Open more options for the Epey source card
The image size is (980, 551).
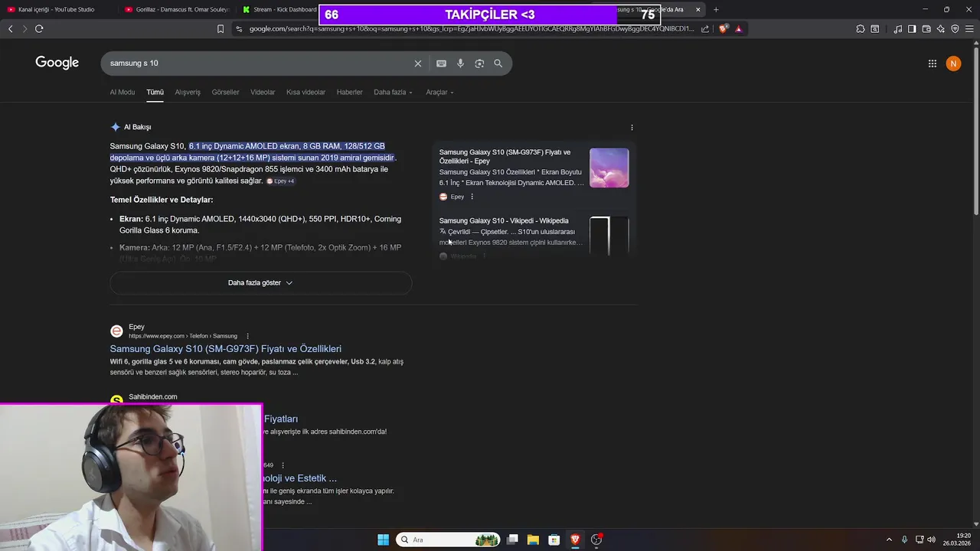472,197
